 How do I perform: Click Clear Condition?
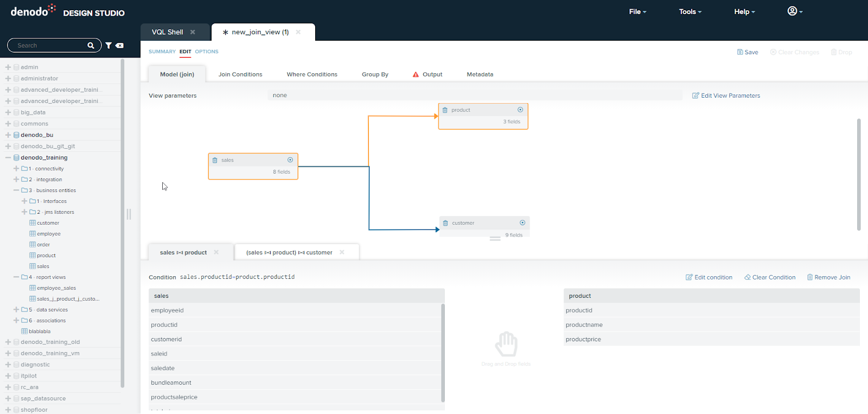pyautogui.click(x=770, y=277)
